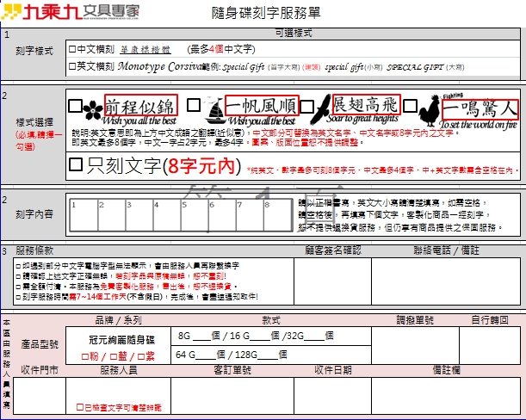Tick the 展翅高飛 style checkbox

click(306, 107)
